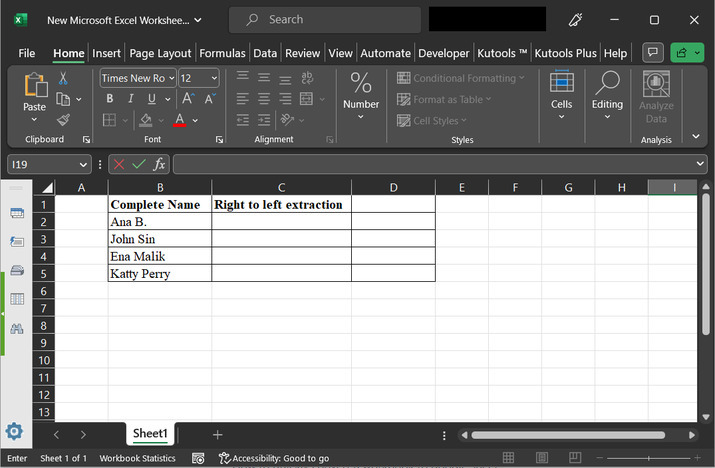Select the Format Painter brush
The width and height of the screenshot is (715, 468).
pyautogui.click(x=63, y=120)
